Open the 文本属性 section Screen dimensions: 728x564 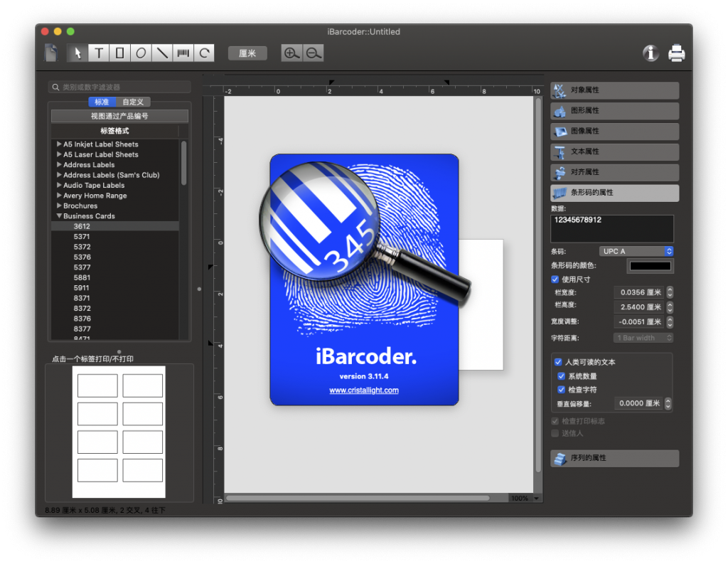(615, 152)
